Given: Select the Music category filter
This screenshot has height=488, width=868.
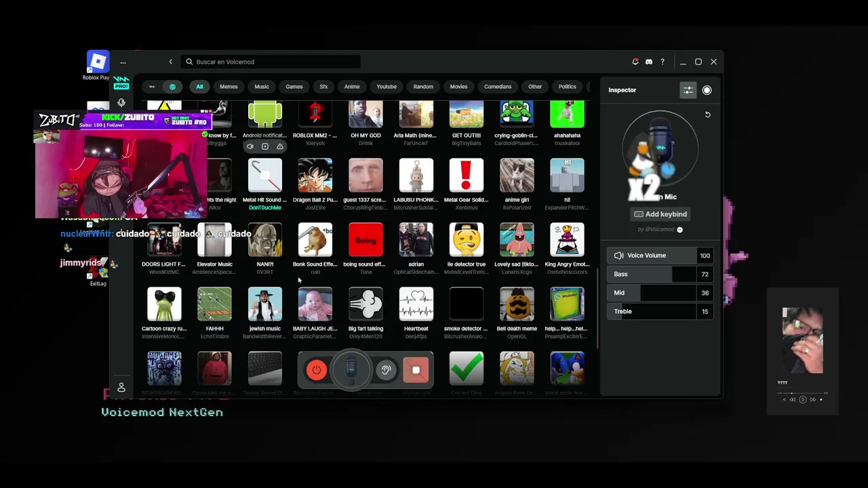Looking at the screenshot, I should click(x=262, y=87).
